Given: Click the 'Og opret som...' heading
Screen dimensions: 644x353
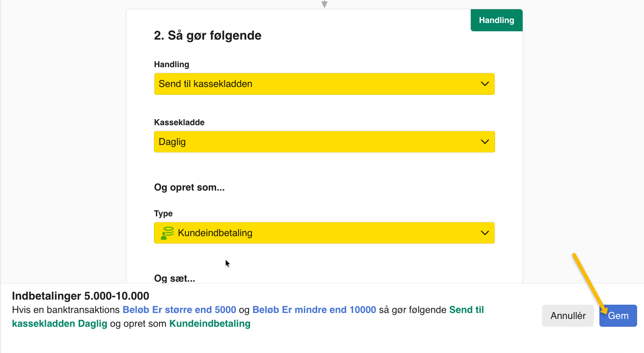Looking at the screenshot, I should [189, 188].
